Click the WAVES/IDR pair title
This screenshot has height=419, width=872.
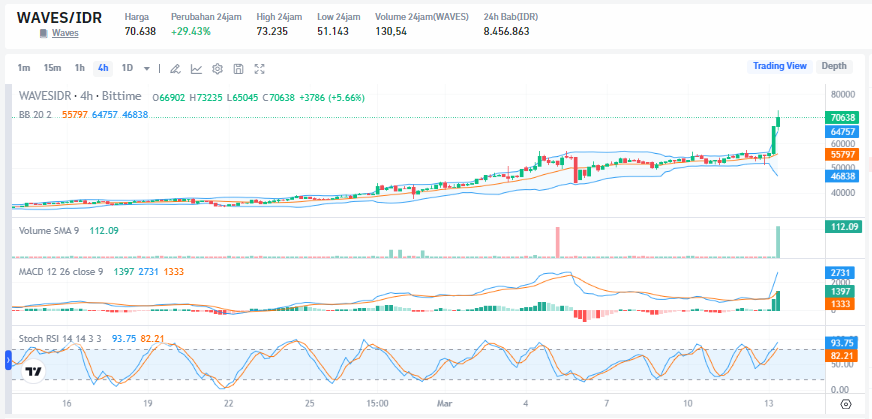[59, 17]
